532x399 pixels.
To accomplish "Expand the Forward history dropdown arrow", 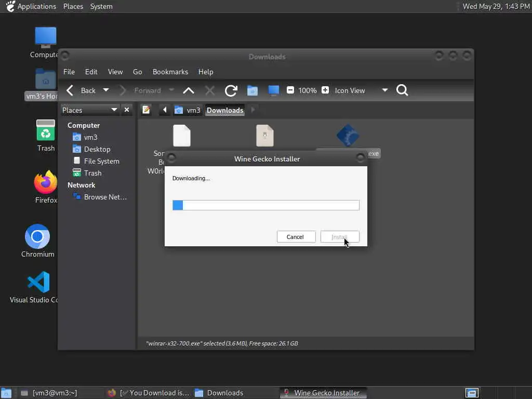I will (171, 90).
